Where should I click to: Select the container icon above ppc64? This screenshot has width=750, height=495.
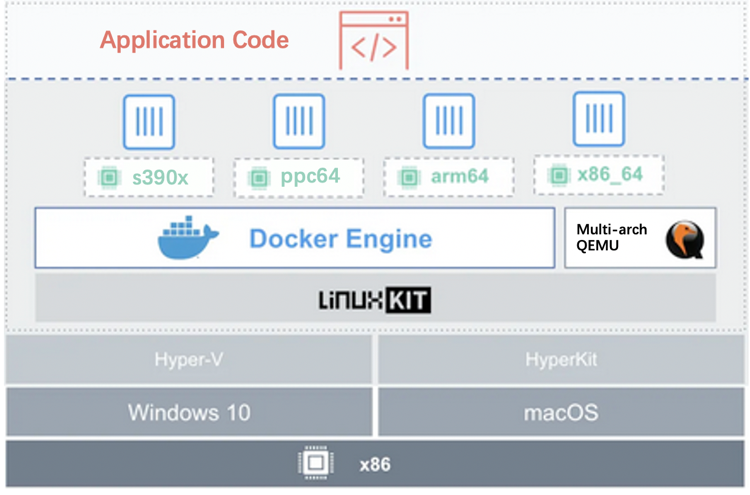[299, 121]
